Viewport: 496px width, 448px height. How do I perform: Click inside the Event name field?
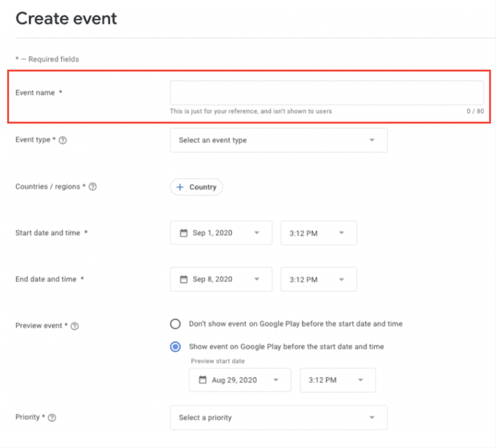click(327, 93)
